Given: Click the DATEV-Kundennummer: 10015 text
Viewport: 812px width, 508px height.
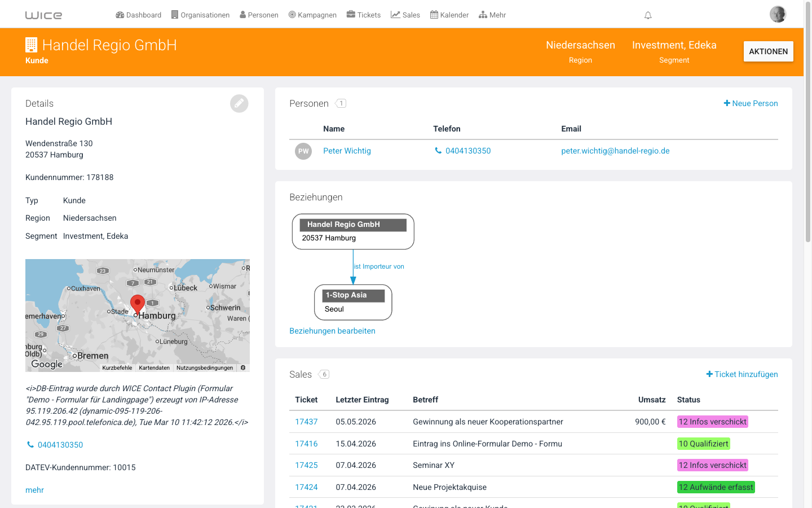Looking at the screenshot, I should point(81,467).
